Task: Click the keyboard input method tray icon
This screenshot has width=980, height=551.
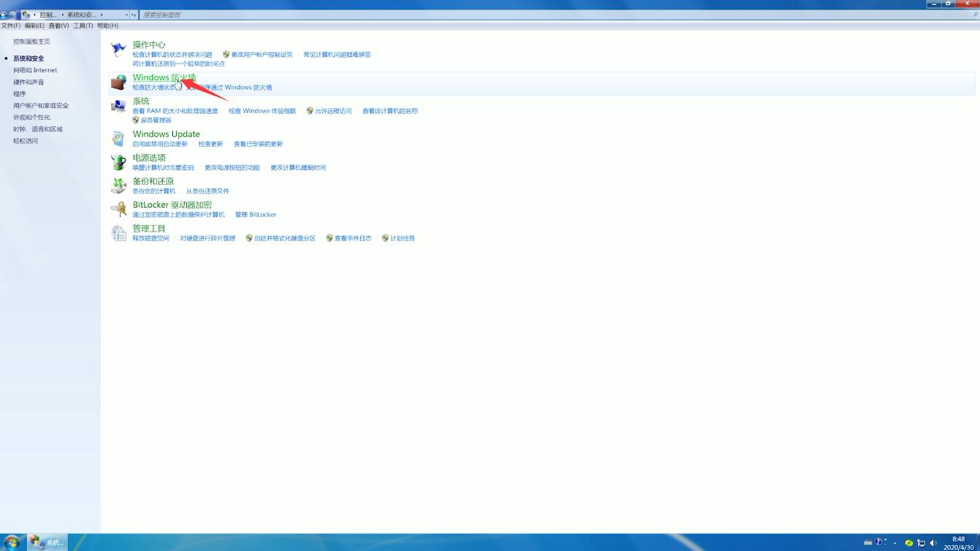Action: point(868,543)
